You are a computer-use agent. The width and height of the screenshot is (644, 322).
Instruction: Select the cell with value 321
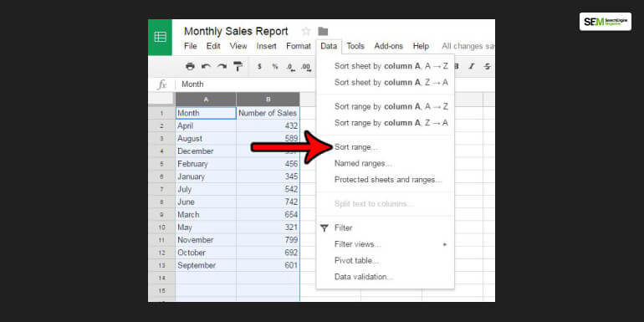268,227
